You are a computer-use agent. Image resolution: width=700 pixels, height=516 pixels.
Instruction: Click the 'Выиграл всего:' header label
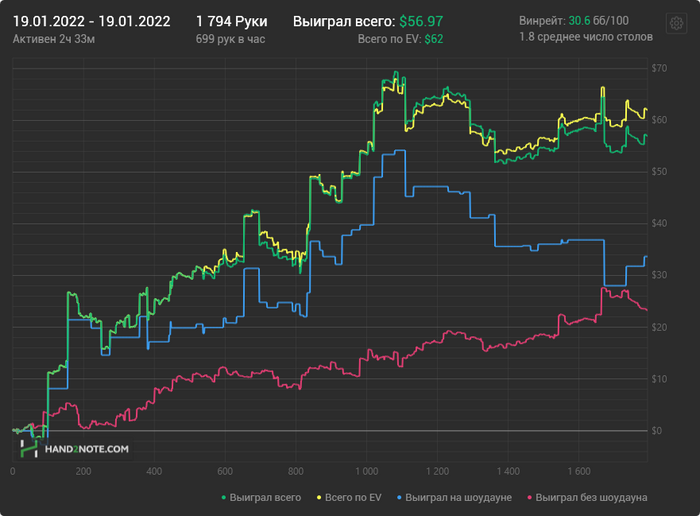(x=344, y=21)
